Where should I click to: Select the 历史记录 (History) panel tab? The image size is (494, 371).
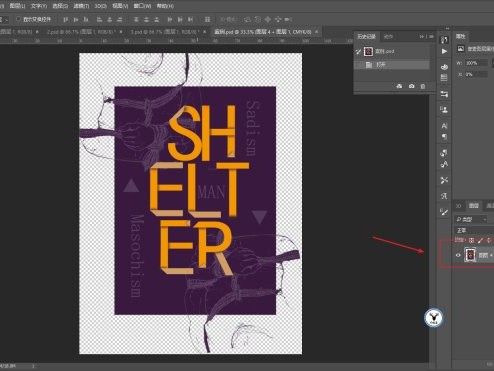click(366, 36)
